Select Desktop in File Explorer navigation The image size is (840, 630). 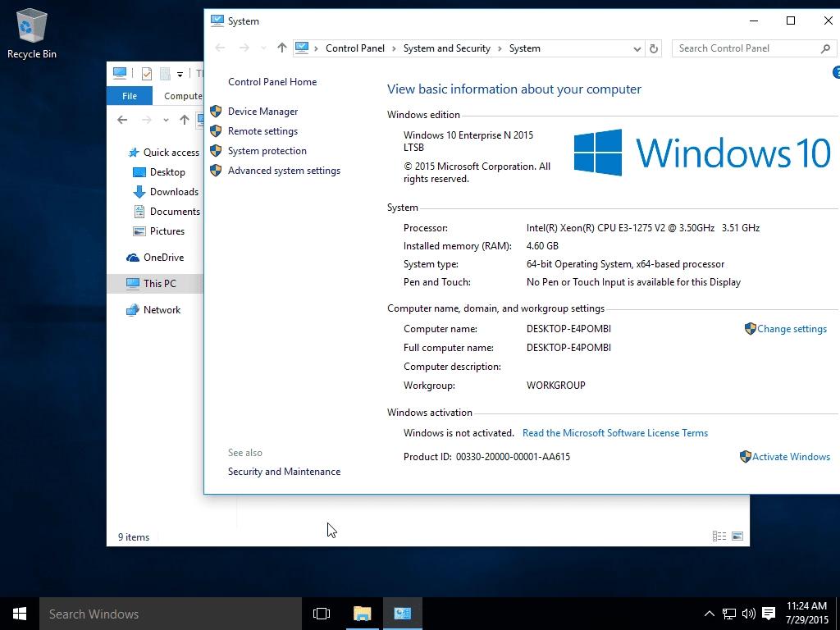click(167, 172)
